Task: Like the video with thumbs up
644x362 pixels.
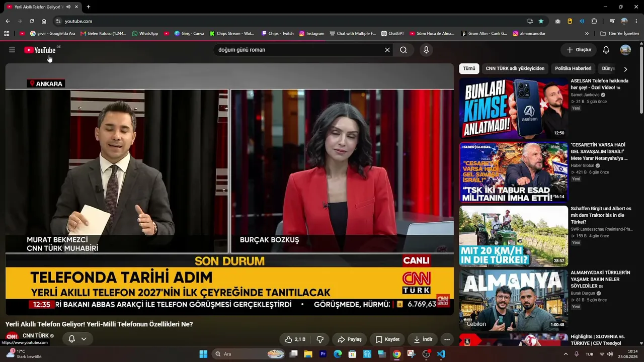Action: pos(295,339)
